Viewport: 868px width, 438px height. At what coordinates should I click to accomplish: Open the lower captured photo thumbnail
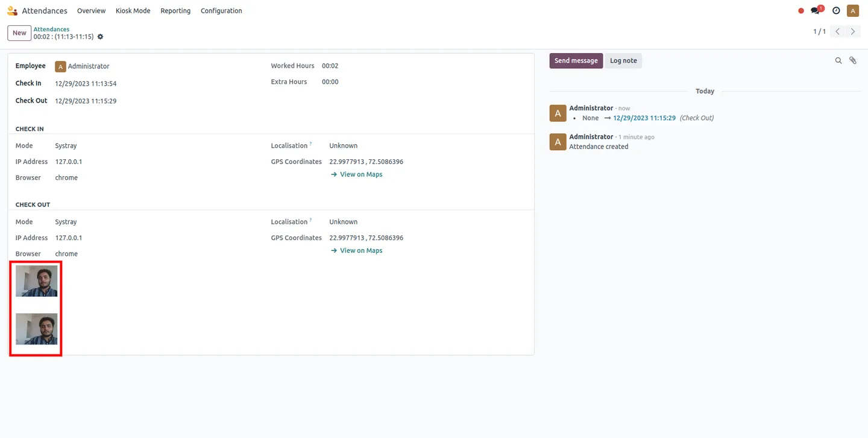point(37,329)
